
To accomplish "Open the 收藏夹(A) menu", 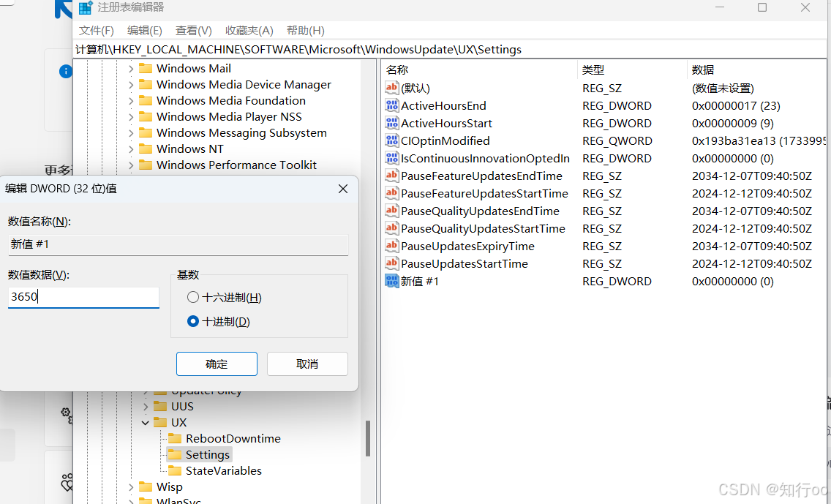I will 249,30.
